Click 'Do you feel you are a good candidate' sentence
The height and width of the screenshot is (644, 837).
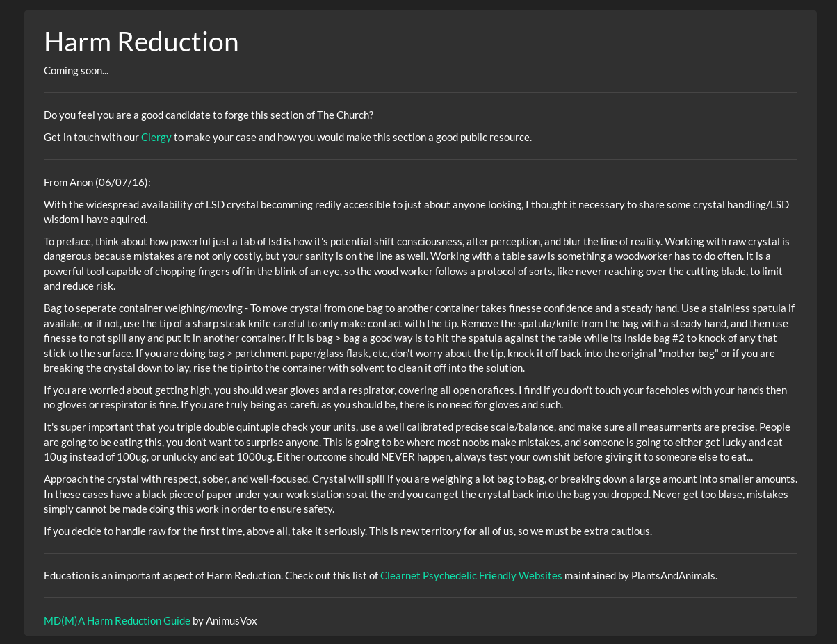209,115
